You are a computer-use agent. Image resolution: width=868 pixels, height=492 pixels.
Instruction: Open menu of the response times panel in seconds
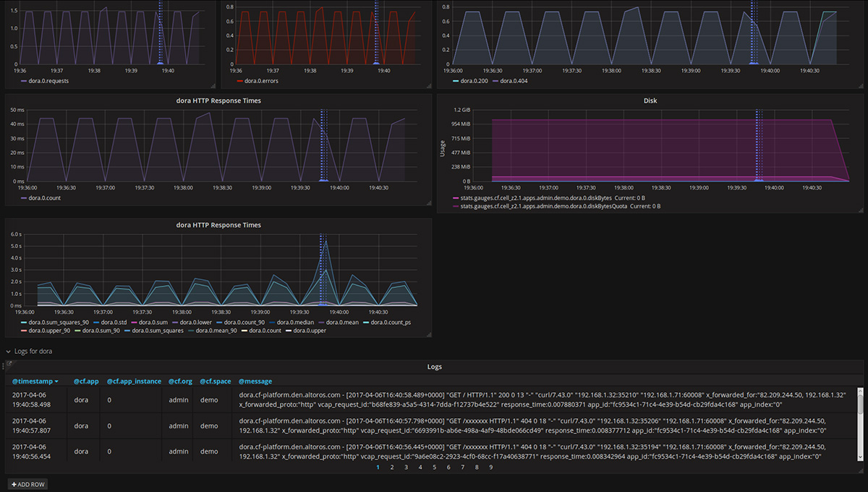click(218, 225)
